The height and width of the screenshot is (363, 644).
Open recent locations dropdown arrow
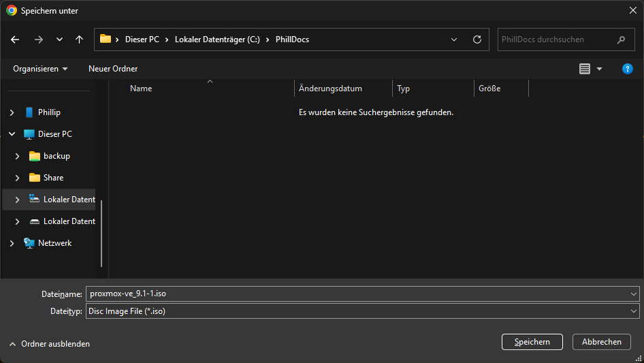pyautogui.click(x=59, y=40)
